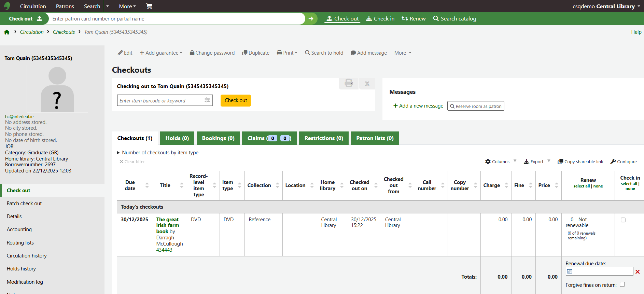The width and height of the screenshot is (644, 294).
Task: Expand the Columns visibility dropdown
Action: coord(501,162)
